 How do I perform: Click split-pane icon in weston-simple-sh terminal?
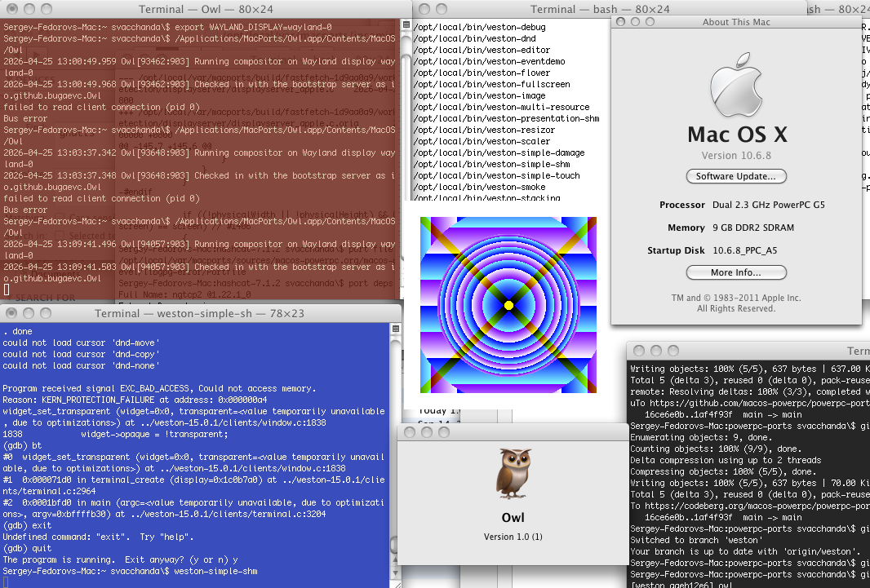[x=396, y=329]
